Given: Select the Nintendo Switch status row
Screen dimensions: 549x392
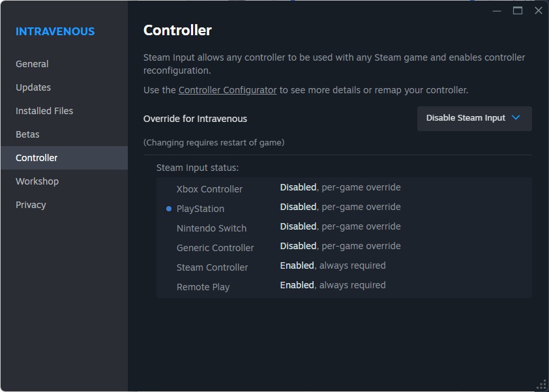Looking at the screenshot, I should [x=211, y=228].
